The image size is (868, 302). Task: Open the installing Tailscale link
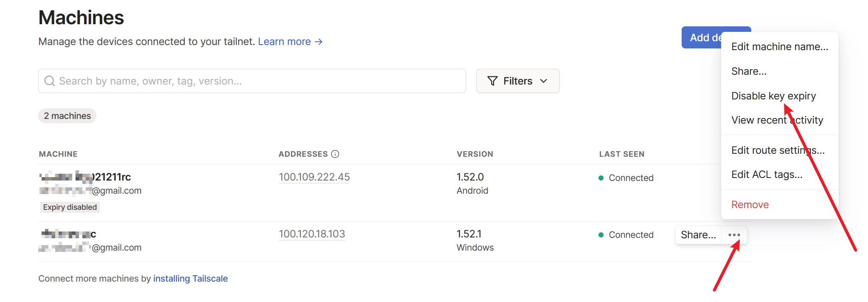tap(190, 279)
